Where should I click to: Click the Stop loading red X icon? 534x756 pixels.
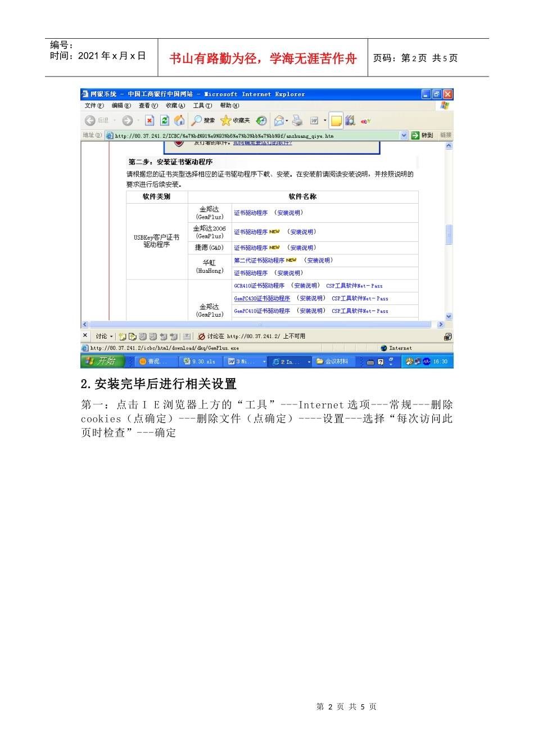point(150,120)
